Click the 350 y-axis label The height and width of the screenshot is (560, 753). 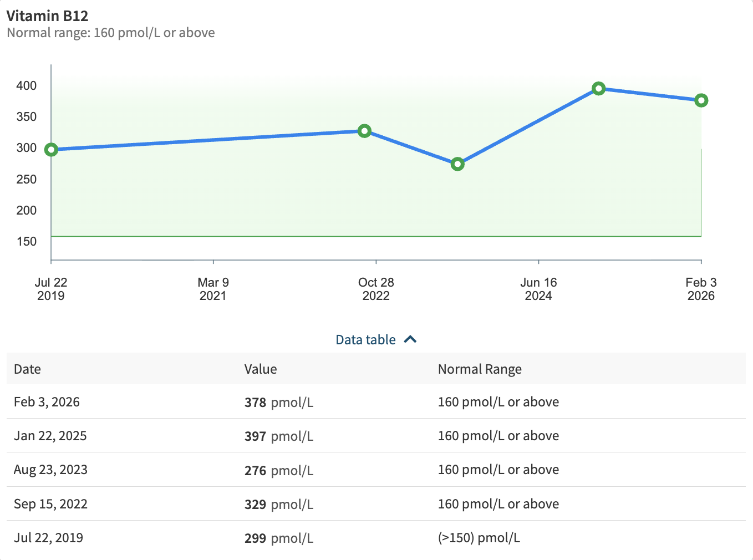(27, 116)
